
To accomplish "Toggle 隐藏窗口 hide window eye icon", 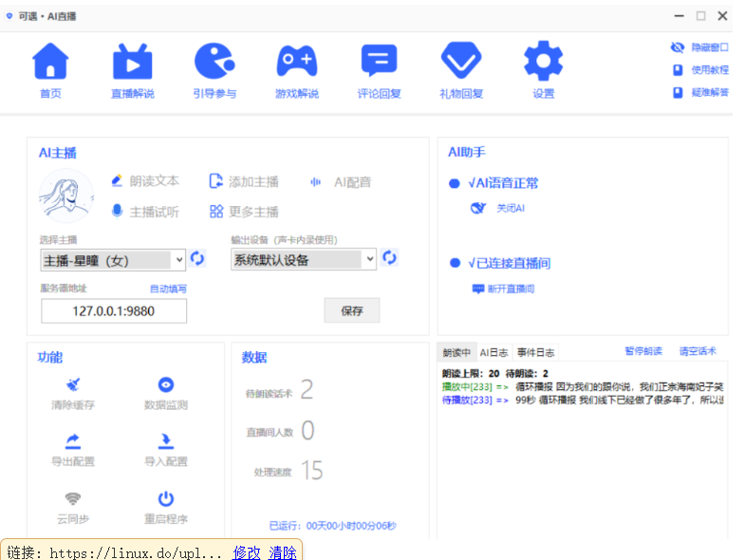I will coord(678,47).
